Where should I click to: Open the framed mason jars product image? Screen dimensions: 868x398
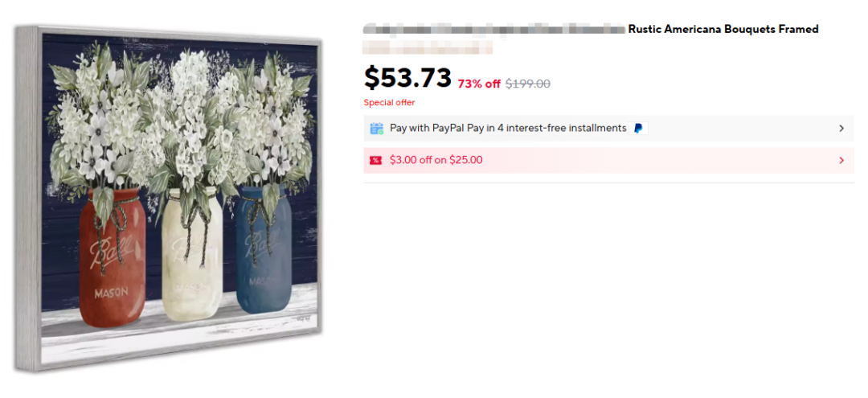click(169, 198)
